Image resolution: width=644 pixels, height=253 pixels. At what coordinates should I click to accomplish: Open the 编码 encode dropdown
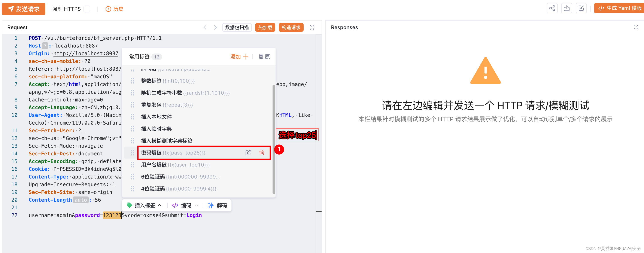click(x=185, y=205)
